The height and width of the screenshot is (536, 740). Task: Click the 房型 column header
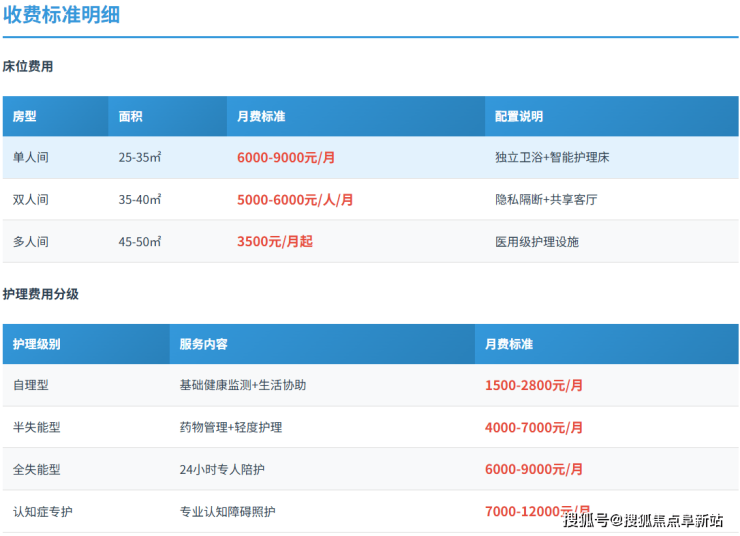[x=25, y=117]
